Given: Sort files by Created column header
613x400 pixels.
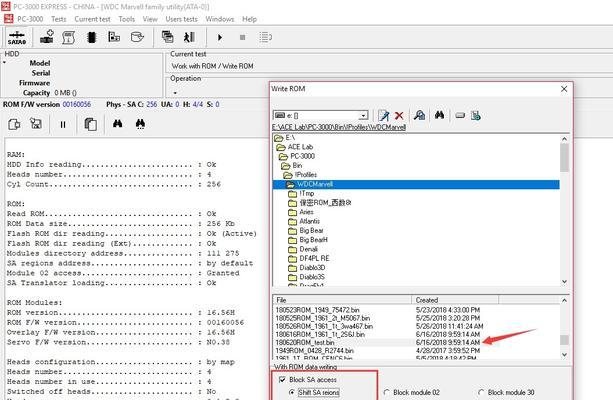Looking at the screenshot, I should coord(455,300).
